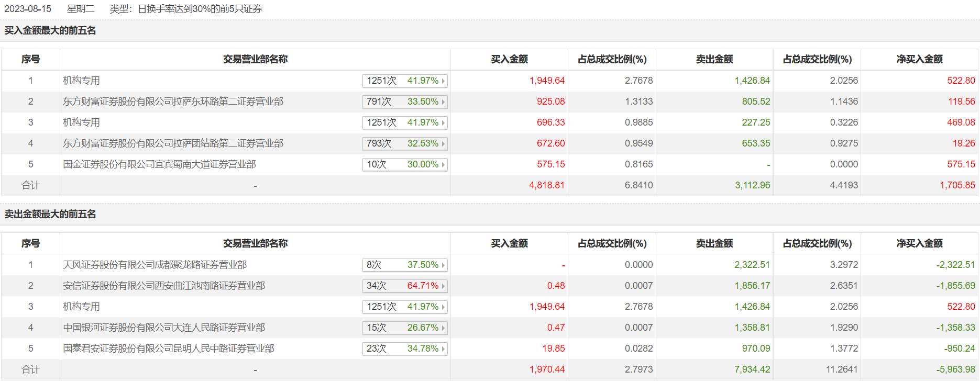Expand 1251次 box in sell table's row 3
This screenshot has width=980, height=382.
pyautogui.click(x=405, y=307)
